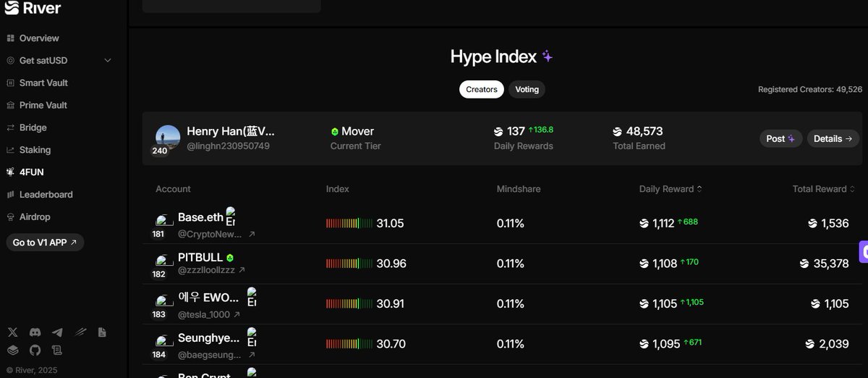Click the avatar of Base.eth row

click(x=164, y=220)
